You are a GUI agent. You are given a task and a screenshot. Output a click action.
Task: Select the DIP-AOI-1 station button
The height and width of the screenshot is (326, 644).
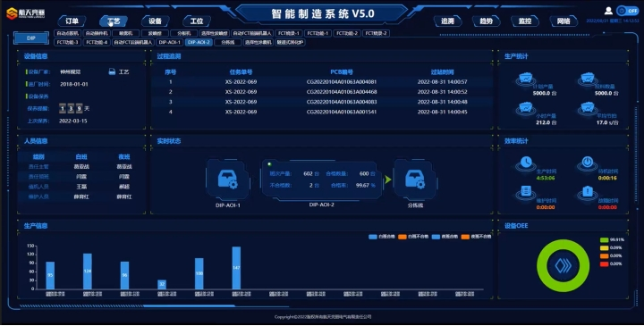(x=170, y=42)
